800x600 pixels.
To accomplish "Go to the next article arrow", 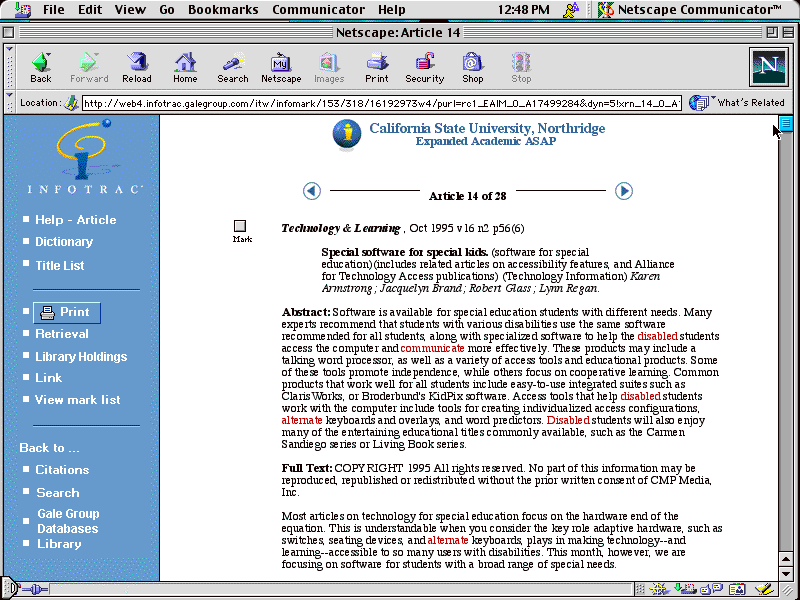I will [623, 191].
